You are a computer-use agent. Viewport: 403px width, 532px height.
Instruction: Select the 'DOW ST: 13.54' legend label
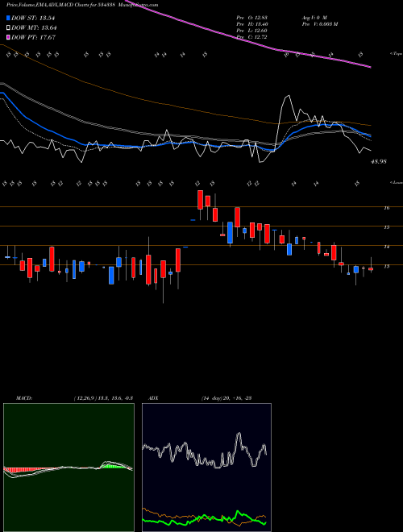pyautogui.click(x=33, y=18)
